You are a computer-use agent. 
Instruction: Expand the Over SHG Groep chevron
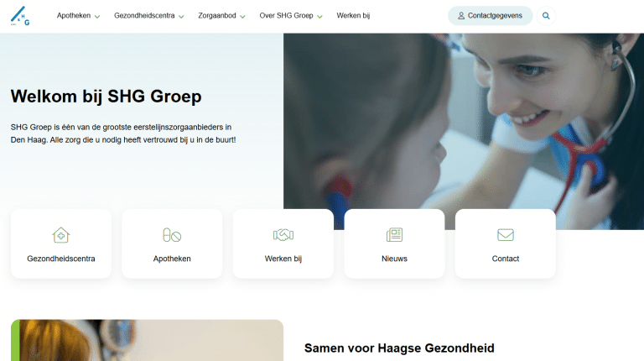pyautogui.click(x=320, y=17)
